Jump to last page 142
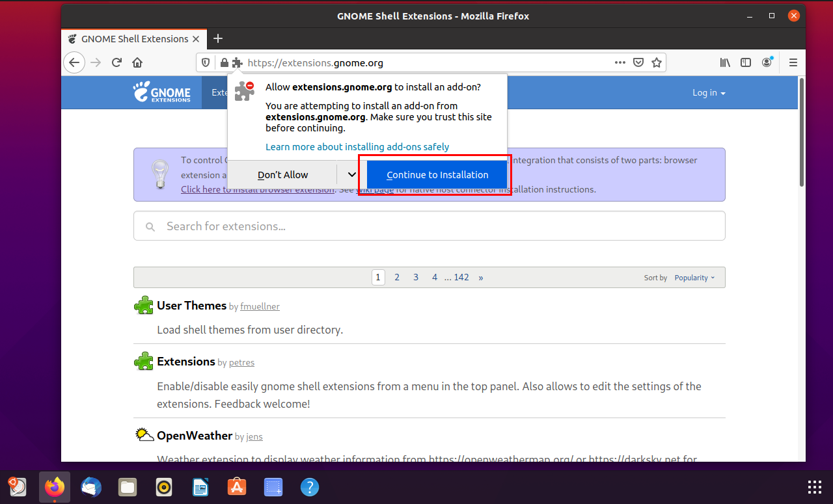 (x=461, y=277)
